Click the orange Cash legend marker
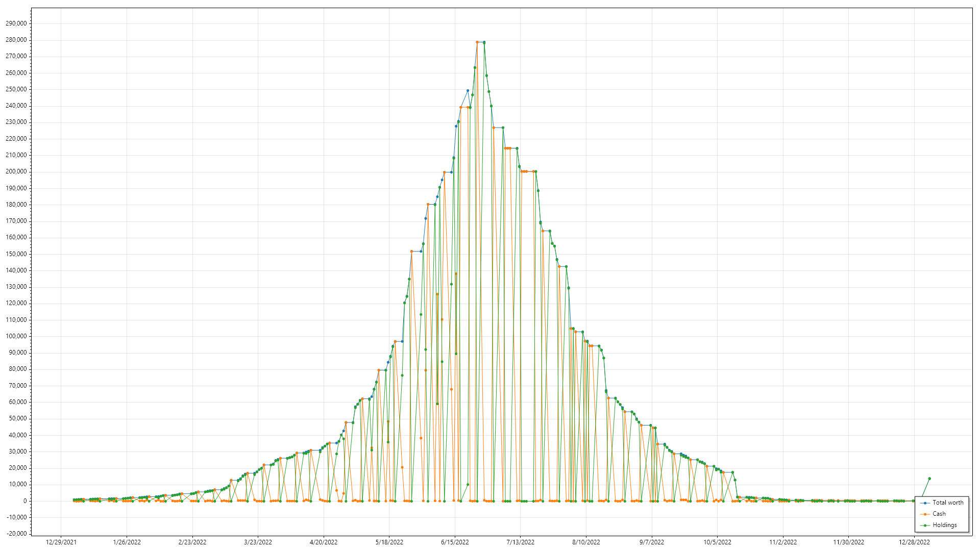Screen dimensions: 980x551 coord(925,514)
